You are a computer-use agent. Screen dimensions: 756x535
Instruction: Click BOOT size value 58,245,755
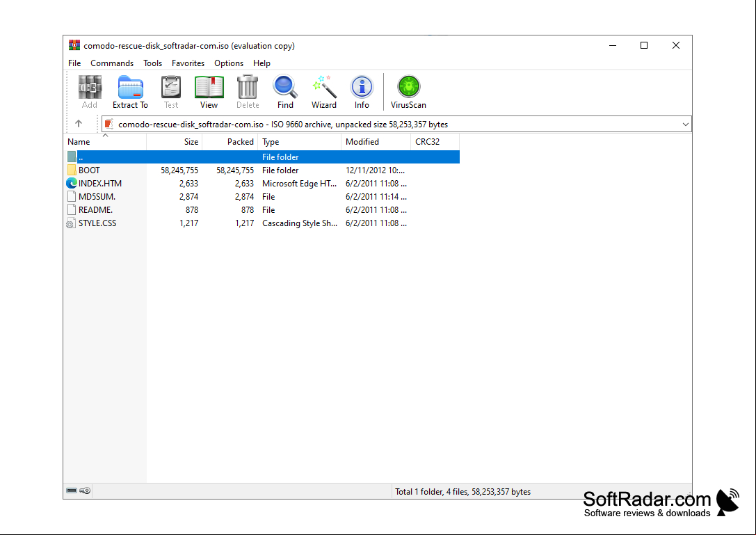pos(179,170)
